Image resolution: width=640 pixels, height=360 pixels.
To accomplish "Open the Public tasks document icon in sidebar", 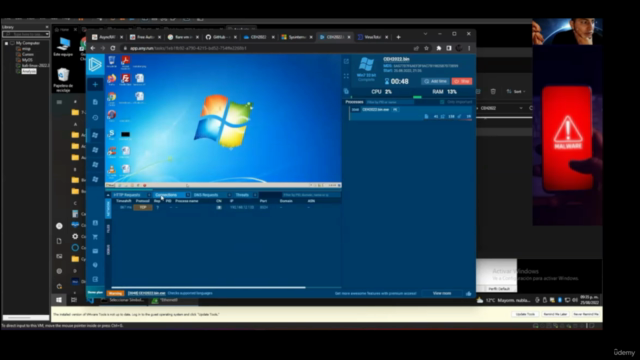I will pyautogui.click(x=95, y=102).
